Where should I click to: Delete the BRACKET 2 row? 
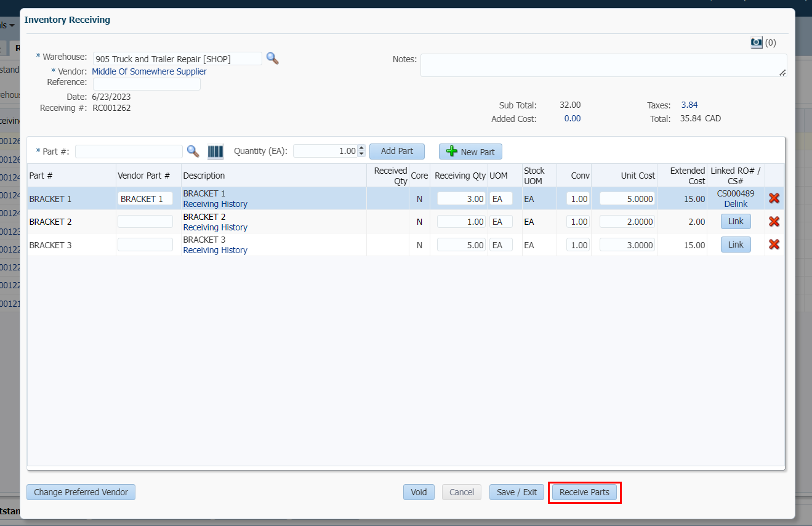(774, 222)
